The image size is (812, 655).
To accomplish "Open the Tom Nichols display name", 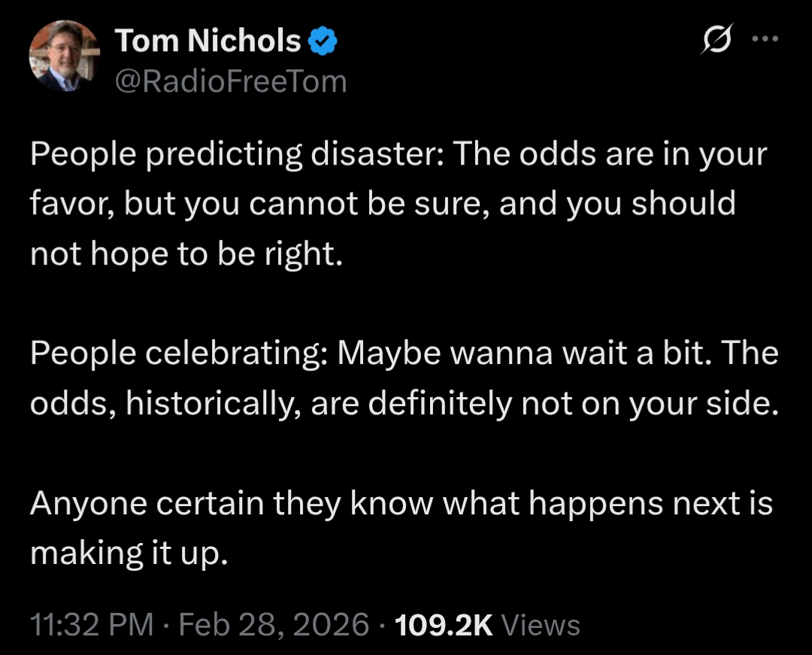I will click(208, 41).
